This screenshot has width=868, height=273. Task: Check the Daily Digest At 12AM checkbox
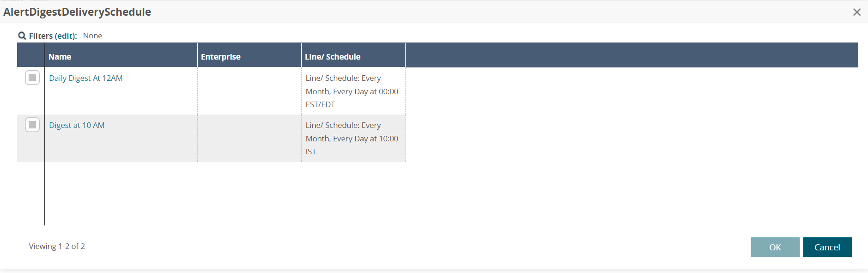pos(32,78)
